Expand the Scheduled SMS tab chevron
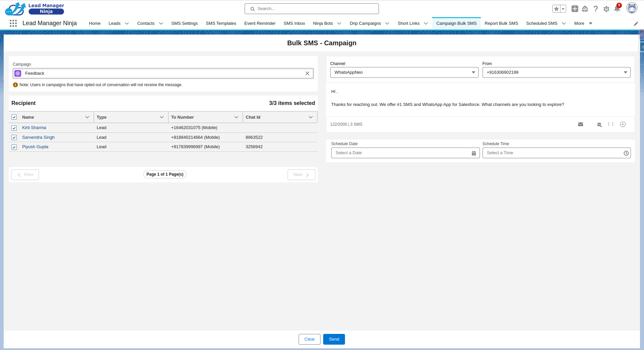Screen dimensions: 644x350 (564, 23)
